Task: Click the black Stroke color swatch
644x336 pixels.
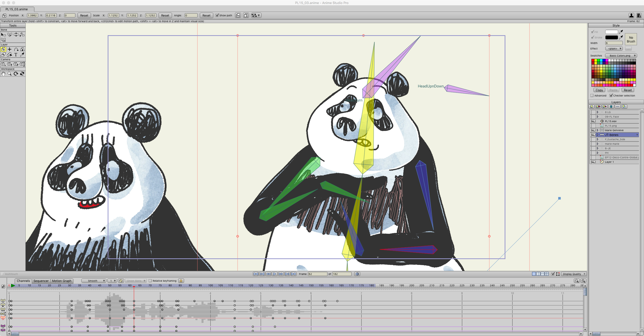Action: pyautogui.click(x=612, y=37)
